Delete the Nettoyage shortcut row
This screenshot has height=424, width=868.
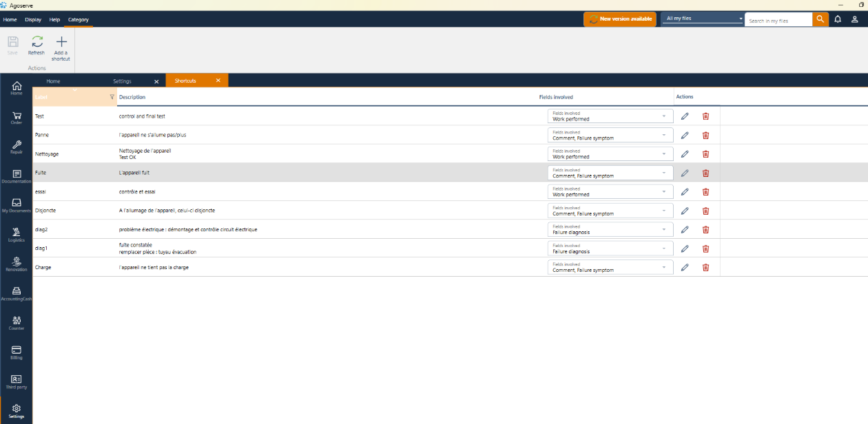pos(705,153)
